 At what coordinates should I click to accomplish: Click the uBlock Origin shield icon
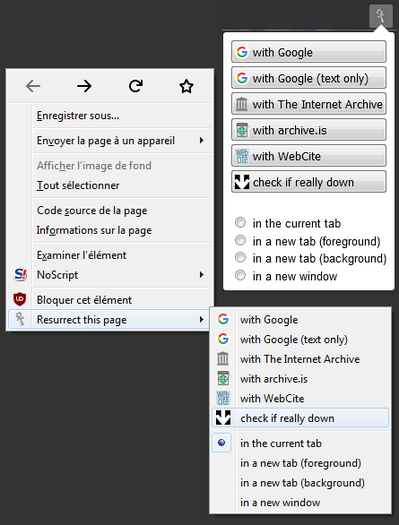pos(20,299)
